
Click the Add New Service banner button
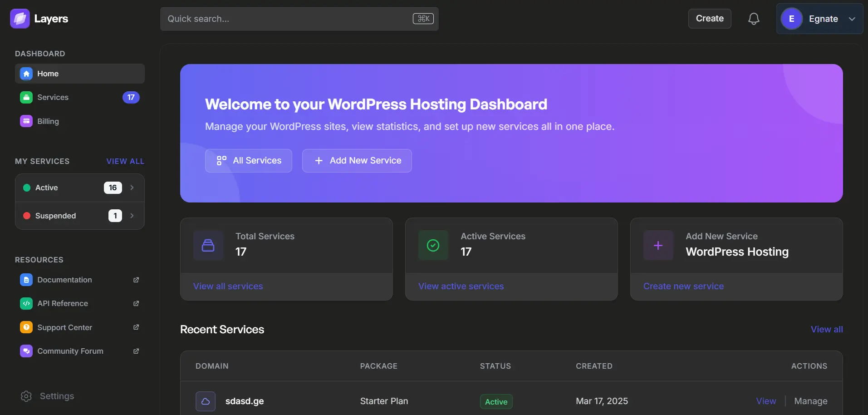coord(357,161)
